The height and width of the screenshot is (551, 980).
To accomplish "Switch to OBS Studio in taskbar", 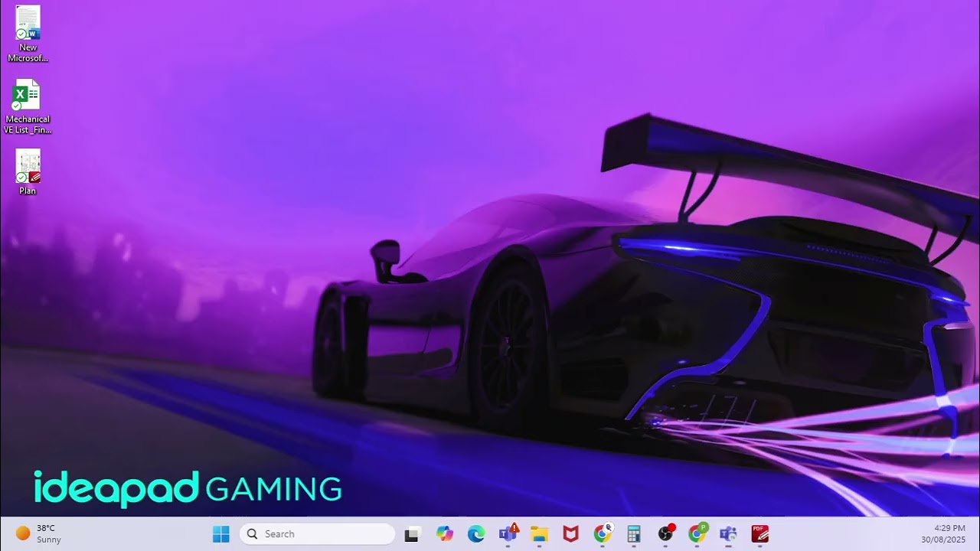I will click(666, 534).
